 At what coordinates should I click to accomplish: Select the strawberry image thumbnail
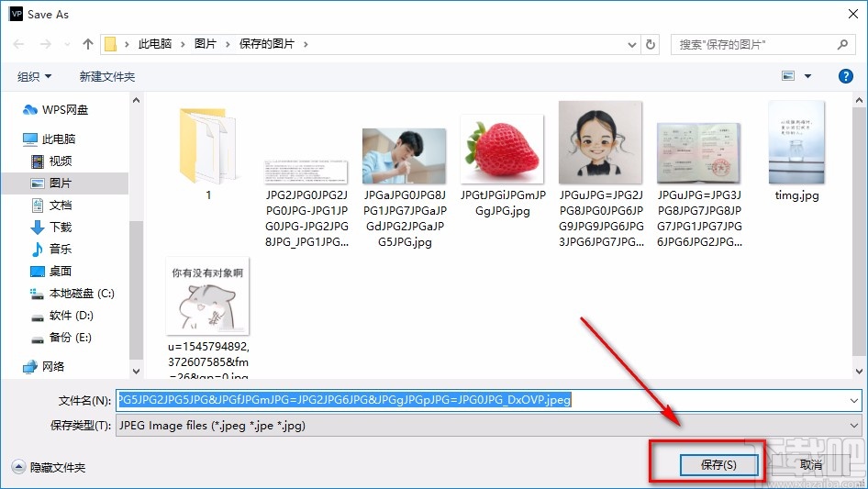pyautogui.click(x=503, y=150)
